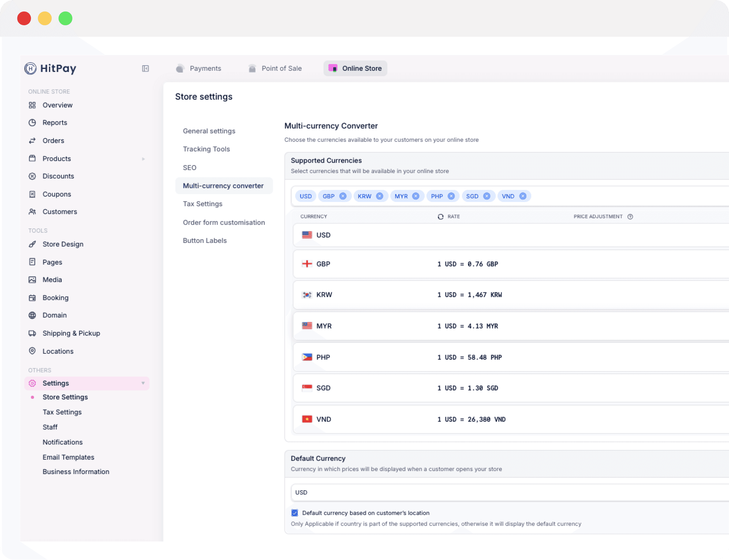Expand the Products submenu arrow
729x560 pixels.
click(143, 159)
